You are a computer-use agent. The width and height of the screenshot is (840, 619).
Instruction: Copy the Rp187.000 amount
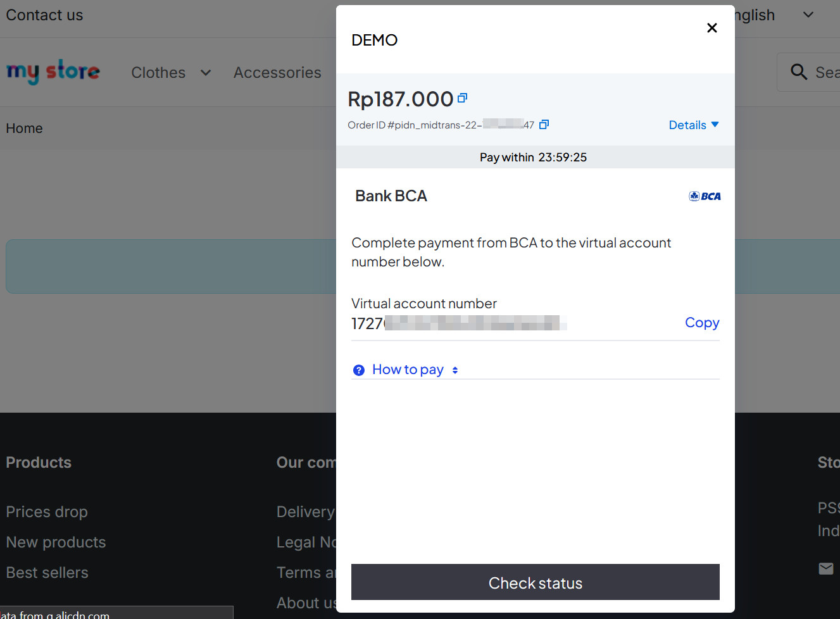pyautogui.click(x=463, y=97)
